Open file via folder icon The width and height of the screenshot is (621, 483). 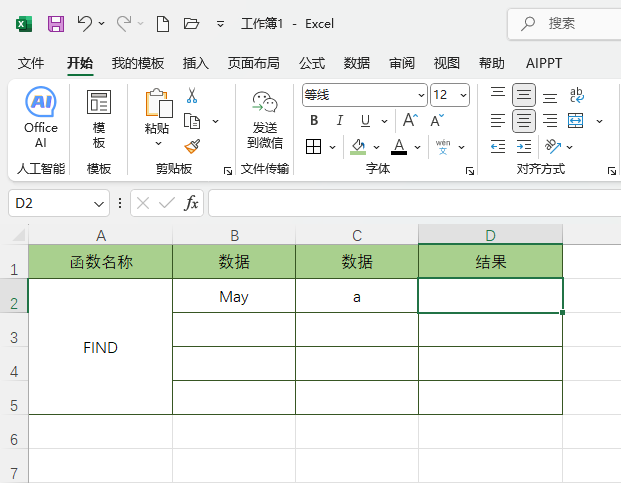pyautogui.click(x=191, y=24)
